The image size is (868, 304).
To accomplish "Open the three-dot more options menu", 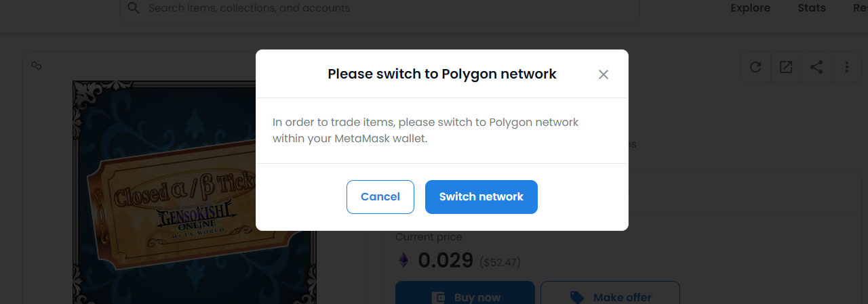I will [x=847, y=67].
